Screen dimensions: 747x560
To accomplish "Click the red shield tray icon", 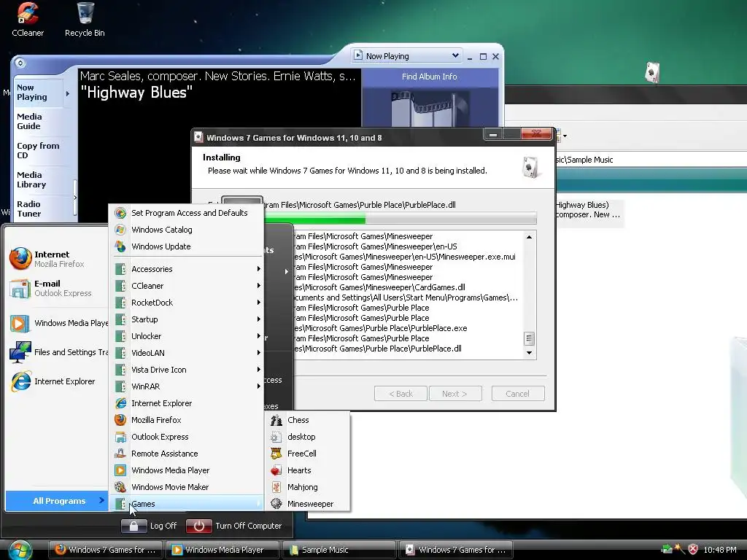I will tap(694, 550).
